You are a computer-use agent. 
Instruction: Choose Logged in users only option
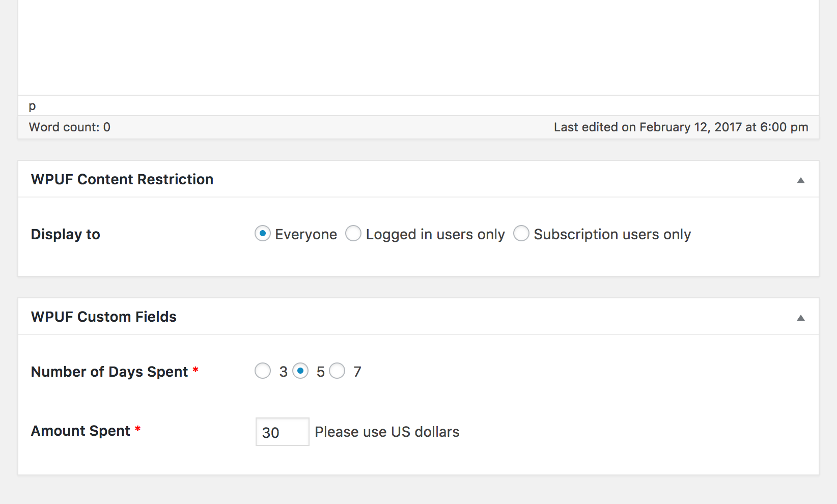point(353,234)
